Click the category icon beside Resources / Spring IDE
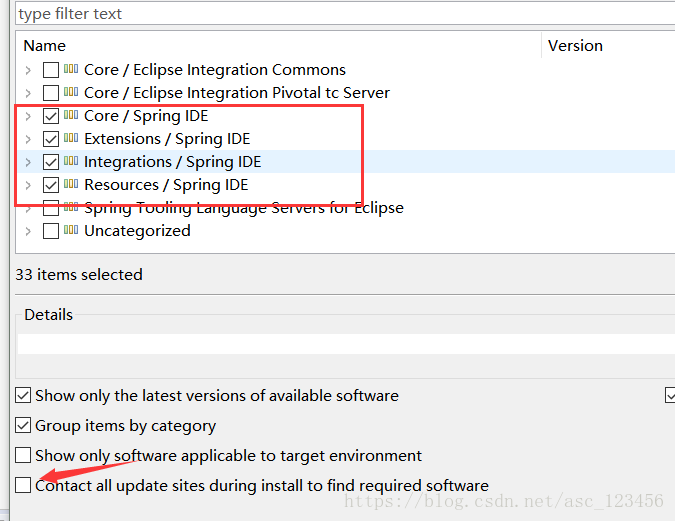Screen dimensions: 675x521 pyautogui.click(x=71, y=184)
